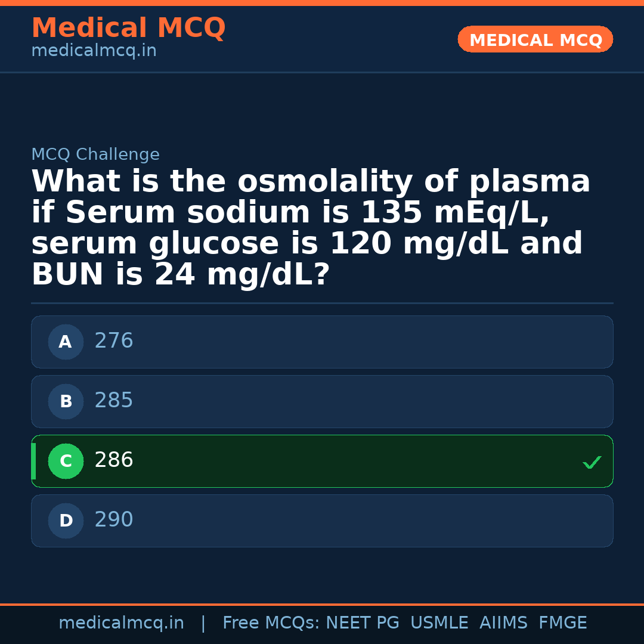The width and height of the screenshot is (644, 644).
Task: Click the orange MEDICAL MCQ badge
Action: [x=535, y=40]
